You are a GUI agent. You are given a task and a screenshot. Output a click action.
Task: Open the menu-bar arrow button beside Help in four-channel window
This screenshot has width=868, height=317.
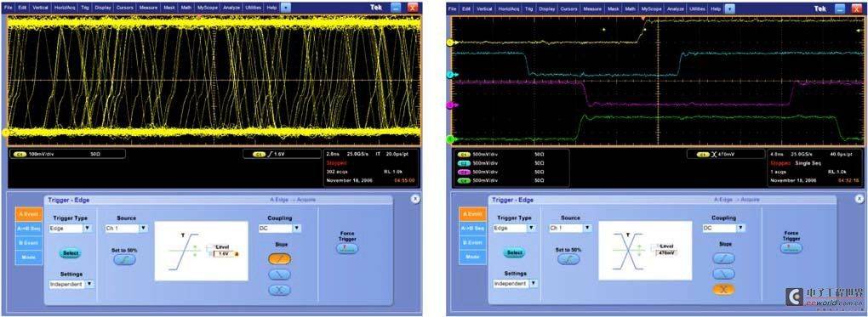coord(729,8)
